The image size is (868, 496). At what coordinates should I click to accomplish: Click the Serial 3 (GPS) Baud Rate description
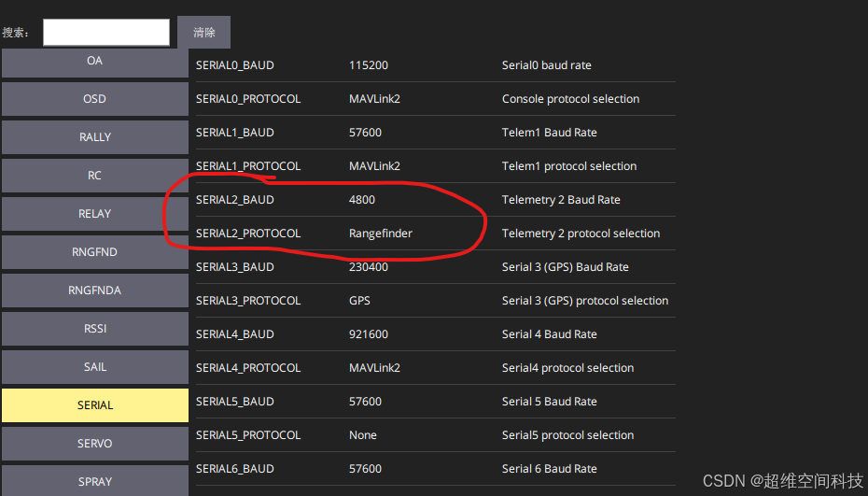click(x=566, y=267)
